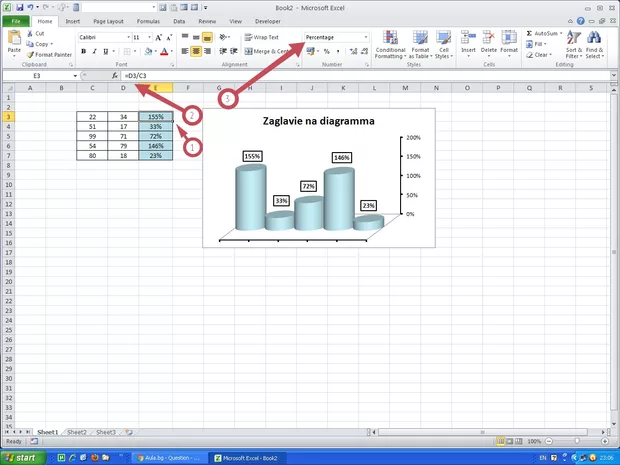
Task: Click the zoom slider handle
Action: pyautogui.click(x=577, y=441)
